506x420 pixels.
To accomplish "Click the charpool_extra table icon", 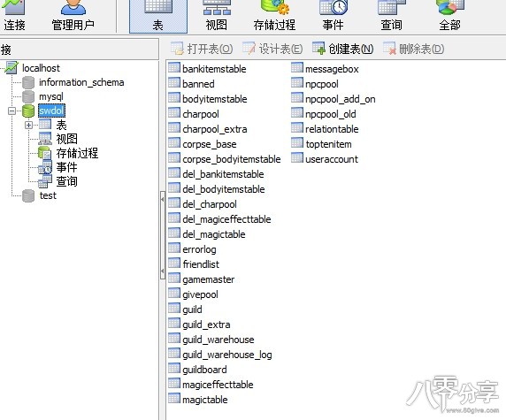I will coord(174,128).
